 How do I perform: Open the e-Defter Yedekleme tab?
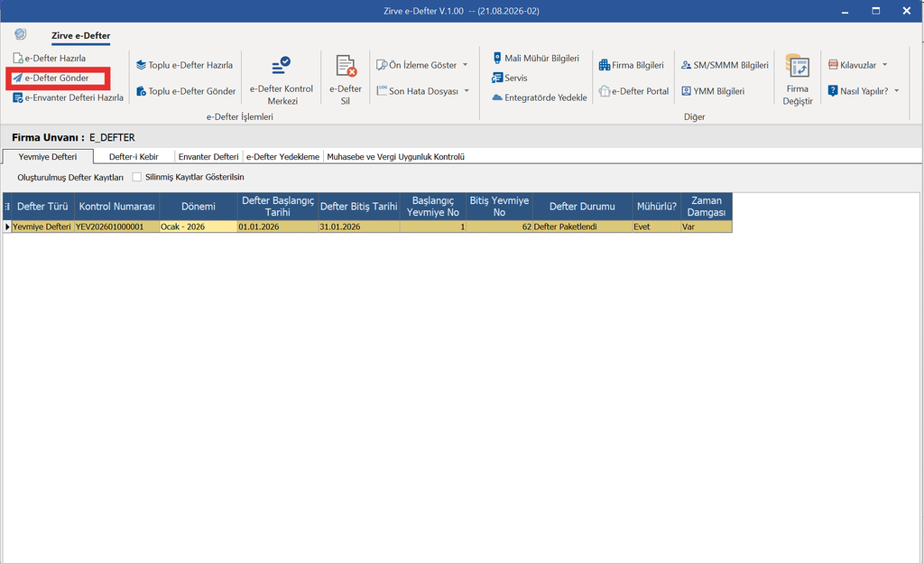click(x=282, y=157)
